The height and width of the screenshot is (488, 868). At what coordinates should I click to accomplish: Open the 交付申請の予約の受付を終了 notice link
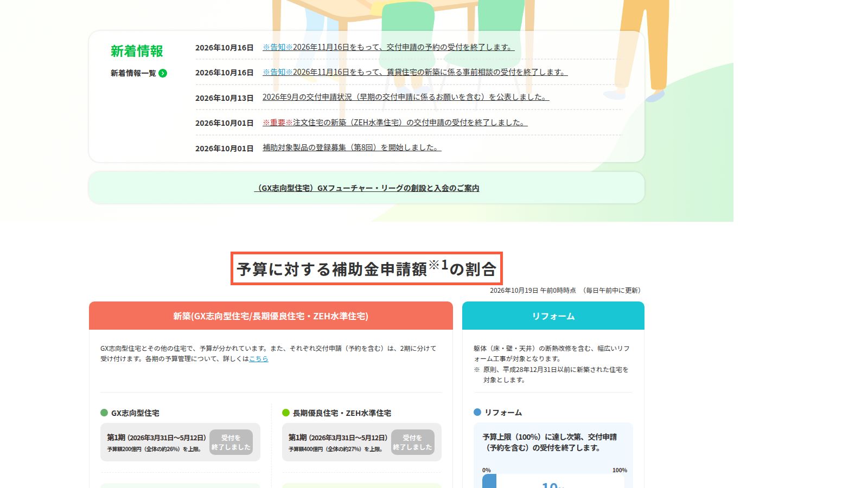point(388,47)
